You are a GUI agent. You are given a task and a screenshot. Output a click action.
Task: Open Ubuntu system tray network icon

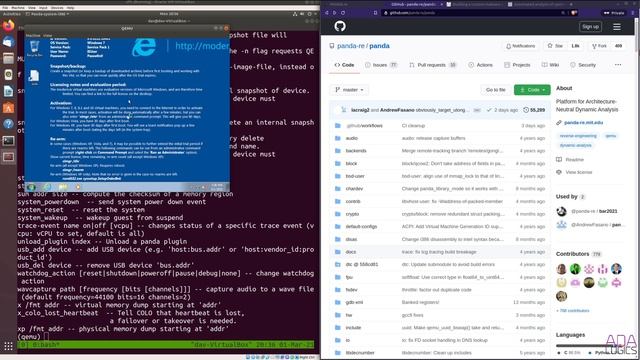tap(295, 14)
